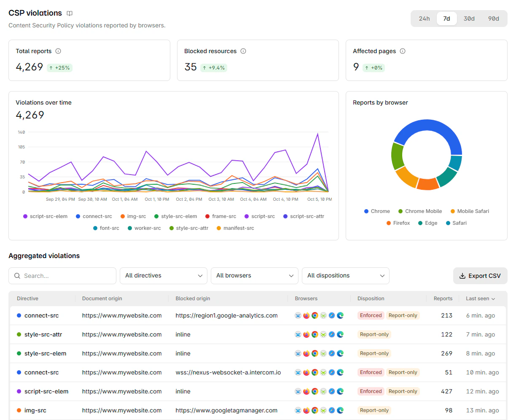Click the Edge icon in the google-analytics row
The image size is (516, 420).
[x=340, y=315]
